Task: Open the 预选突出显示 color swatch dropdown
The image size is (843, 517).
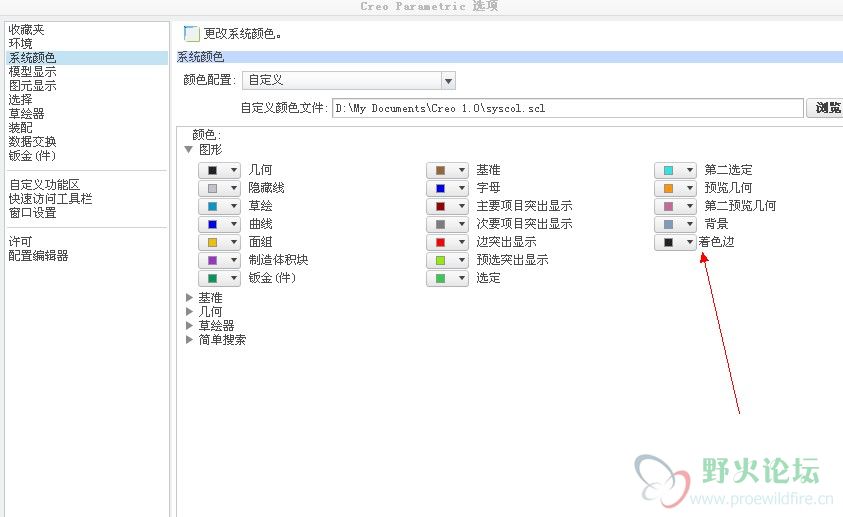Action: [x=447, y=260]
